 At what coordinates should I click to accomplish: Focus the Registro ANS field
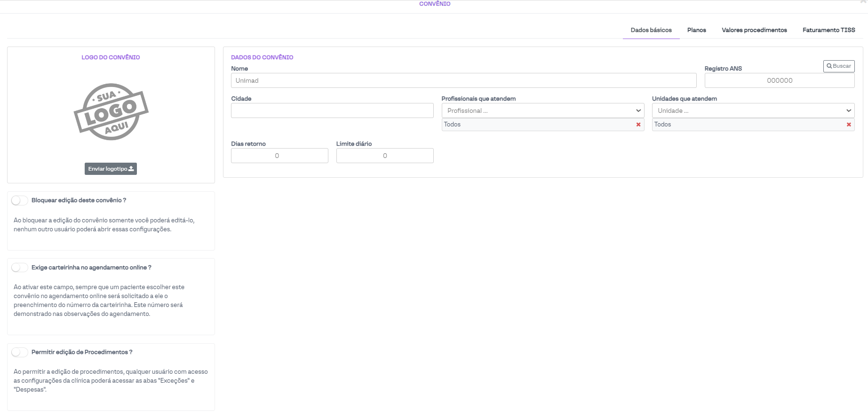pyautogui.click(x=779, y=80)
